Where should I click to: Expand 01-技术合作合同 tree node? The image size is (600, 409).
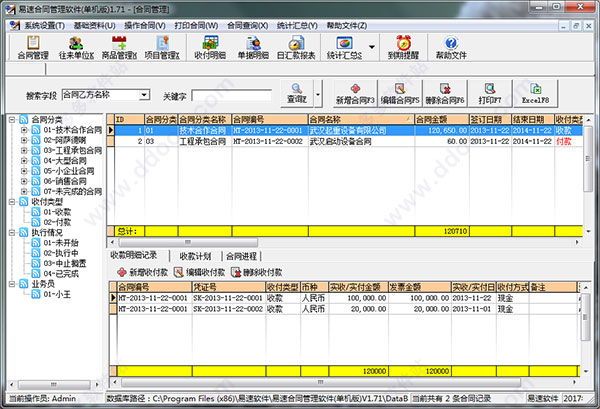coord(24,130)
